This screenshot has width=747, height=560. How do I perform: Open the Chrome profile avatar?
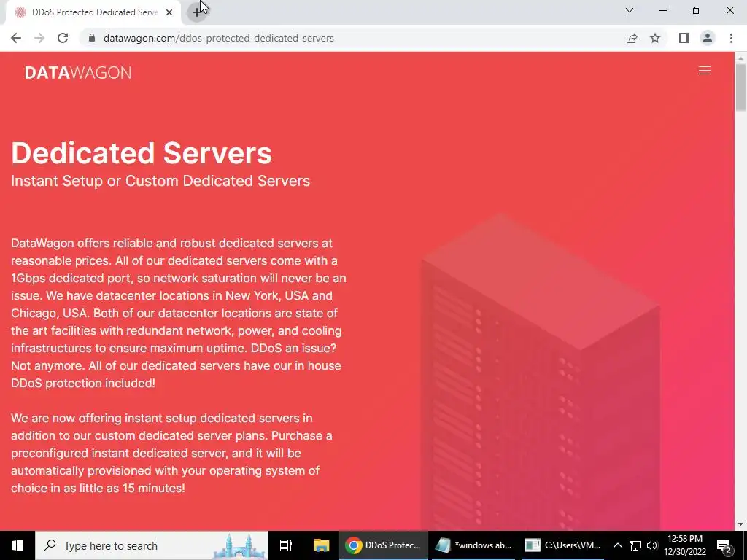click(x=708, y=38)
